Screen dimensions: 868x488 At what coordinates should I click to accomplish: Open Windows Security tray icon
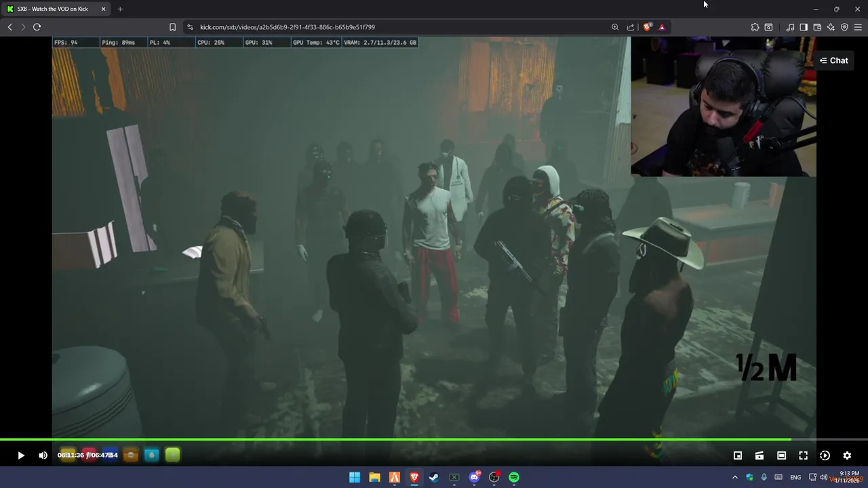[x=749, y=477]
